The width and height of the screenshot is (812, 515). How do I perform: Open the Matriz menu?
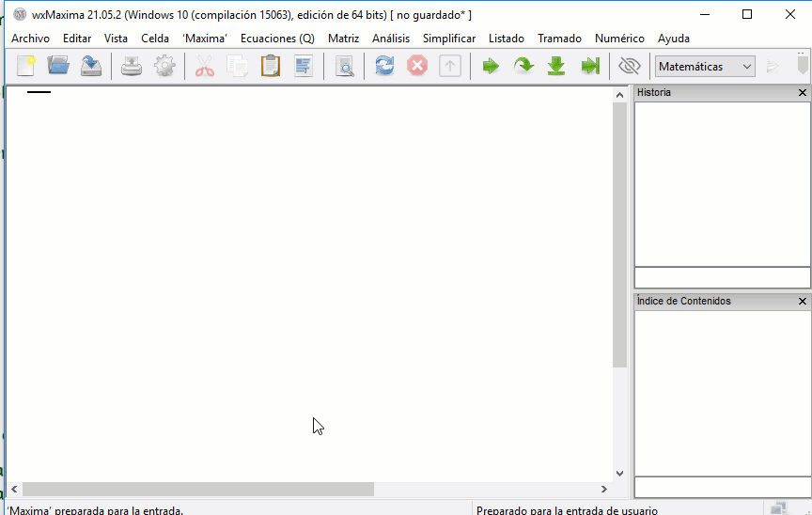(x=343, y=39)
